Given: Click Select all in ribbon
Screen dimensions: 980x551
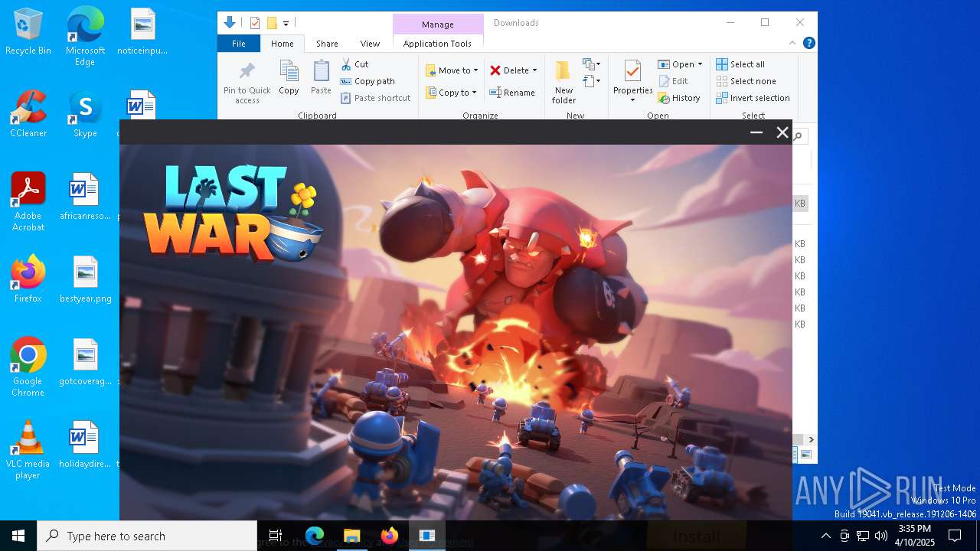Looking at the screenshot, I should [740, 64].
